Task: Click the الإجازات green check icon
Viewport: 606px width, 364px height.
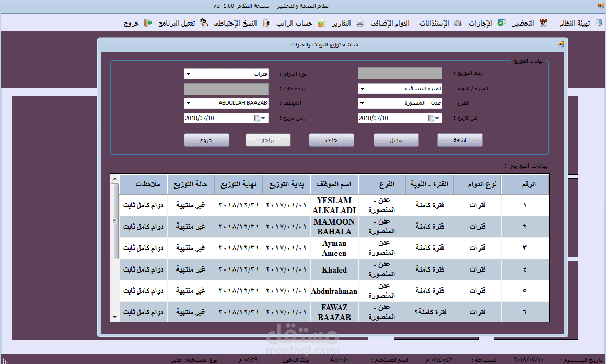Action: [x=502, y=23]
